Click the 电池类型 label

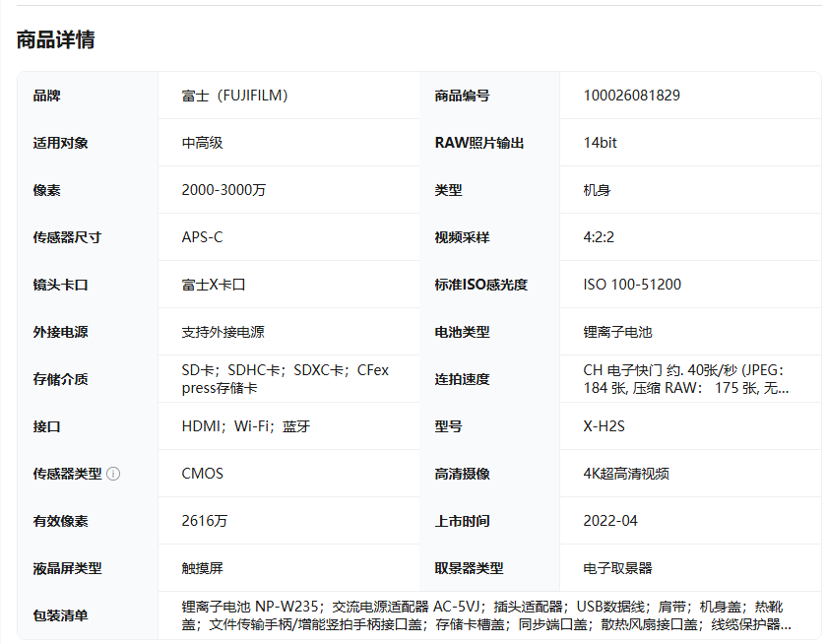pos(462,332)
